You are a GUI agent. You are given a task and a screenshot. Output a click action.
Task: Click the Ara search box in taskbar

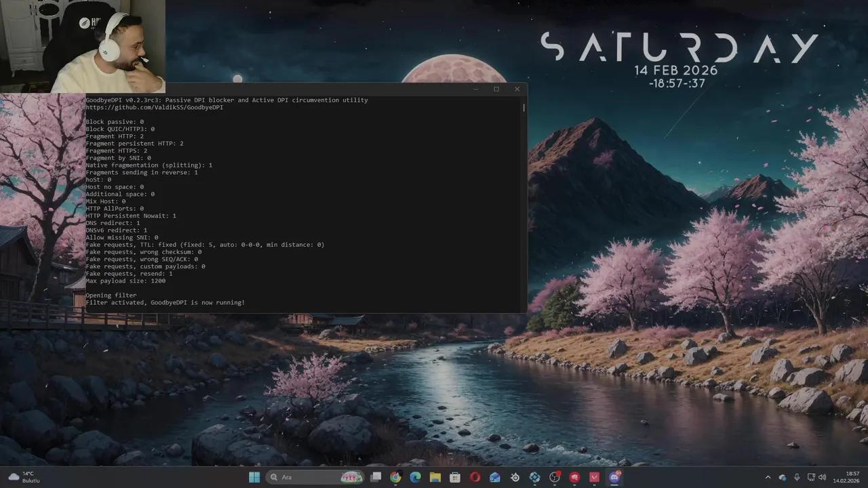pyautogui.click(x=305, y=477)
